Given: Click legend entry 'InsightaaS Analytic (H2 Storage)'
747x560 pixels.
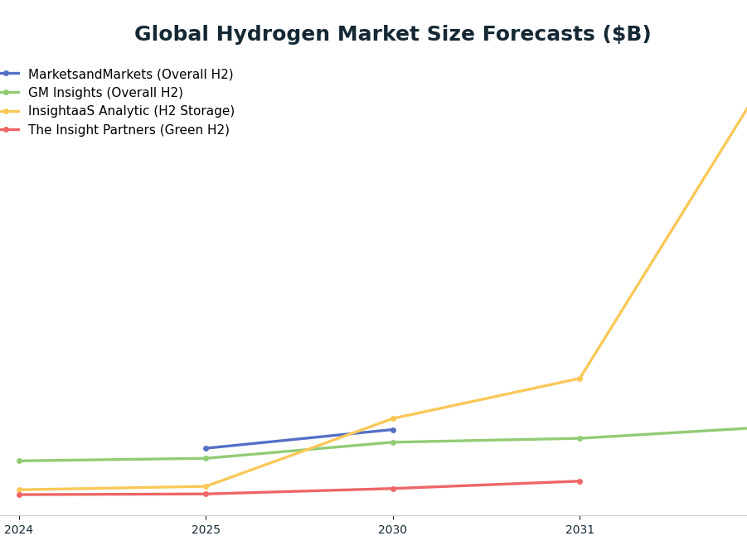Looking at the screenshot, I should coord(132,111).
